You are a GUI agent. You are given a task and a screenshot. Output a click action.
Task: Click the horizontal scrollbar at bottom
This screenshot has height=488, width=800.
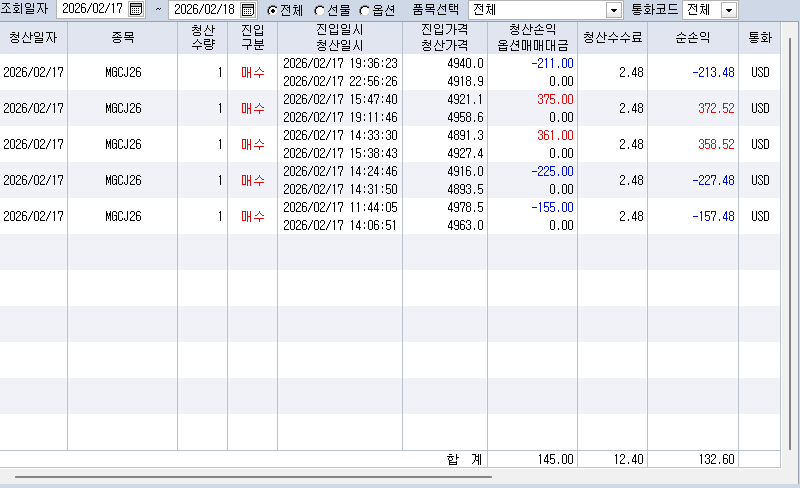click(253, 477)
